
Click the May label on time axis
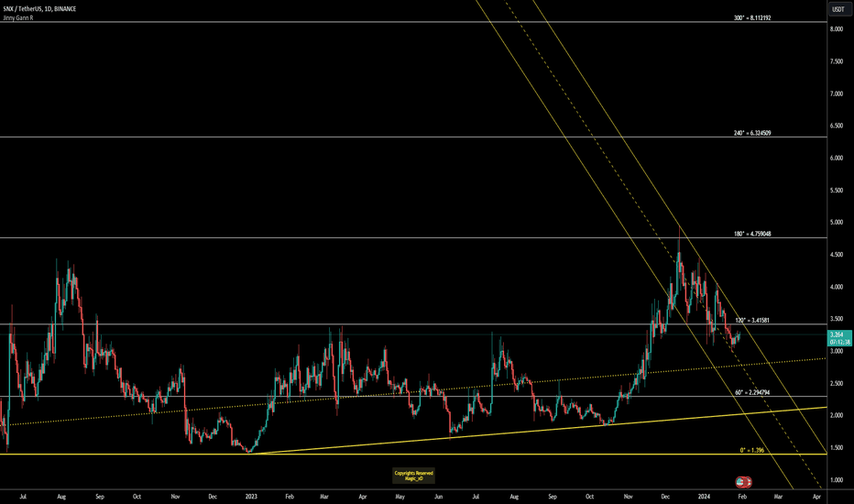tap(400, 497)
